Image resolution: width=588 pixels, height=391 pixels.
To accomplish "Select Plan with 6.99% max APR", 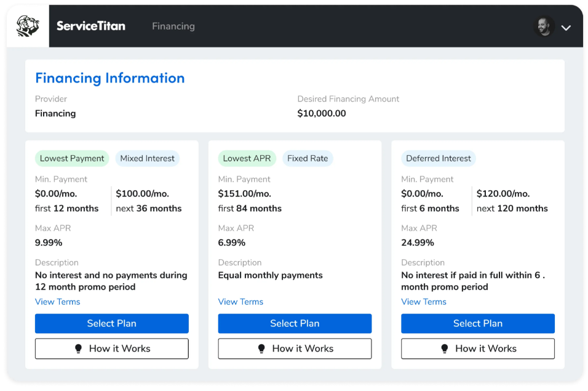I will [x=295, y=323].
